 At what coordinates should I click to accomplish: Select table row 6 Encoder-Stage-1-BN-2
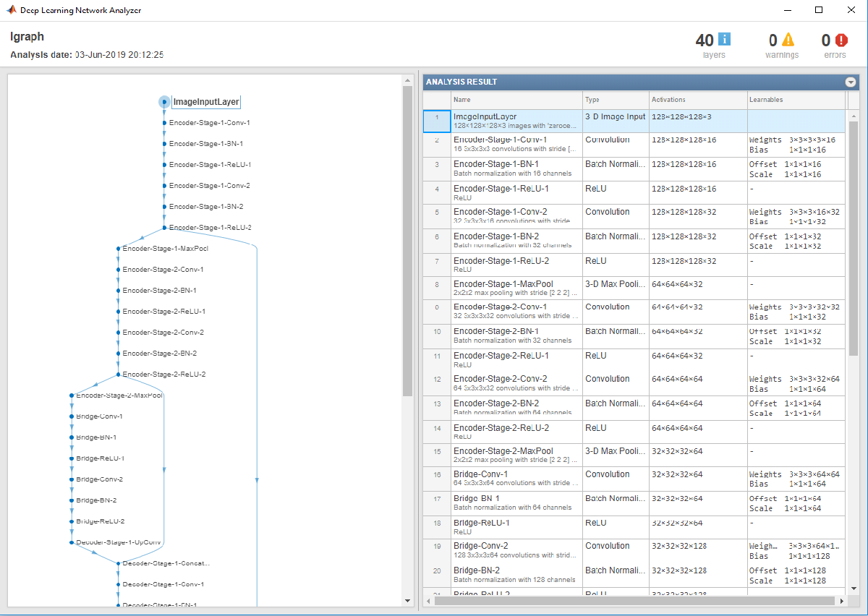tap(634, 241)
